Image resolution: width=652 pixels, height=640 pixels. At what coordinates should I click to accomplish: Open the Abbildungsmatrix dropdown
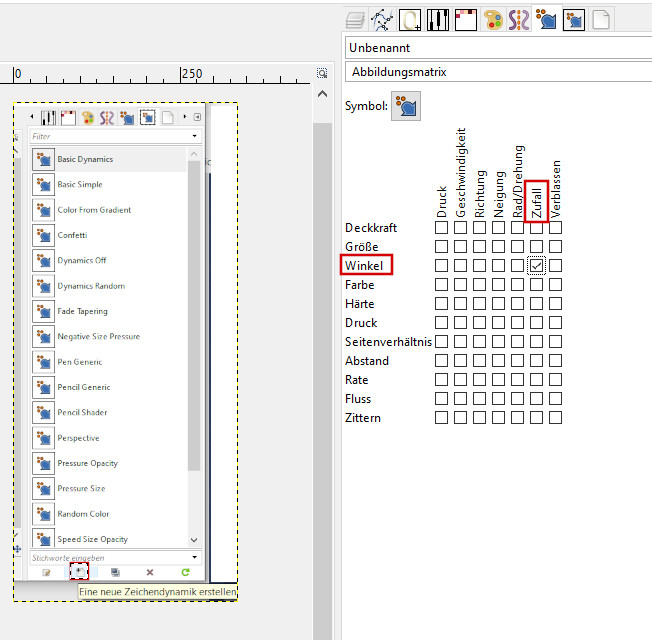pos(497,72)
